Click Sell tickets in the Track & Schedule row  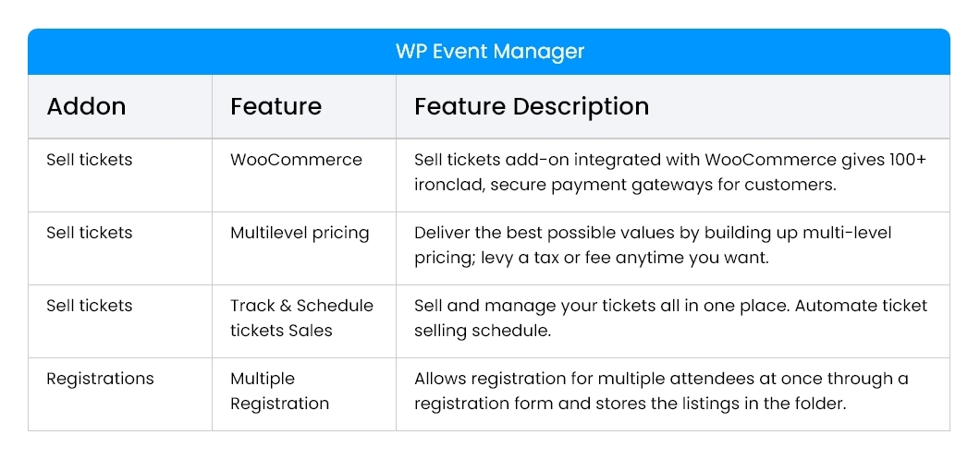pos(90,306)
